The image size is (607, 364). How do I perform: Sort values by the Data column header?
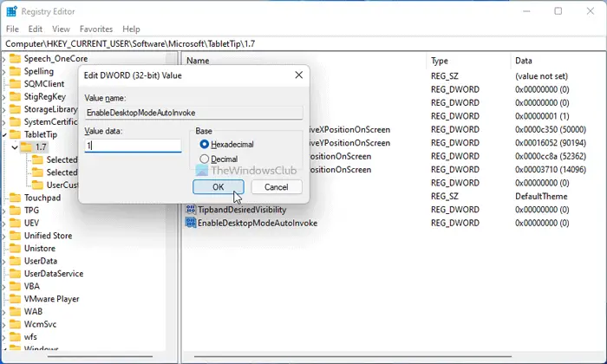524,61
